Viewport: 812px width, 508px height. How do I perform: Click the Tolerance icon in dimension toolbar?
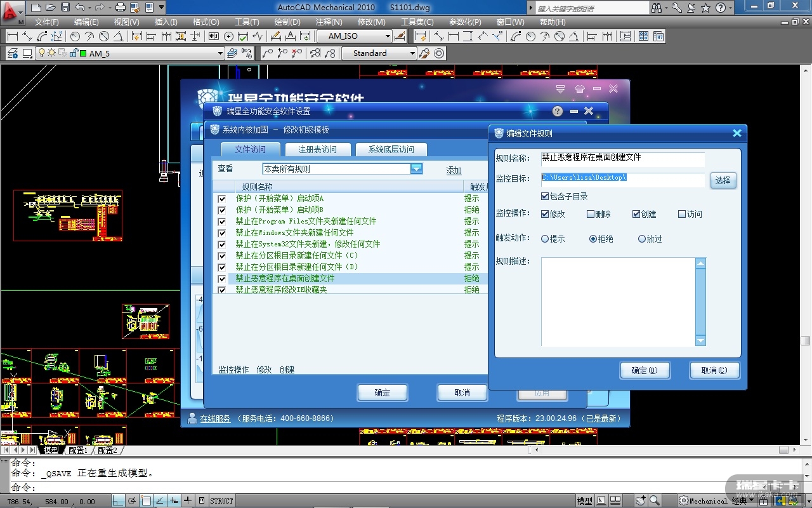214,36
